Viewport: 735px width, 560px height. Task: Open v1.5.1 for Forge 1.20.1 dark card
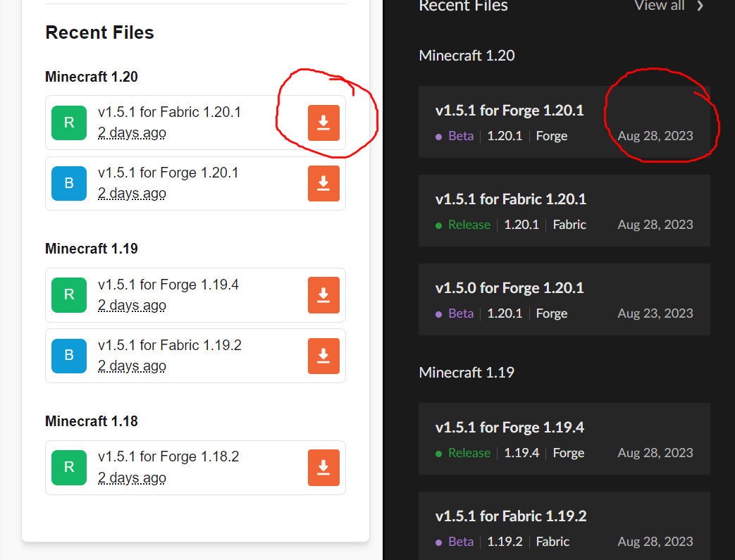[x=509, y=111]
